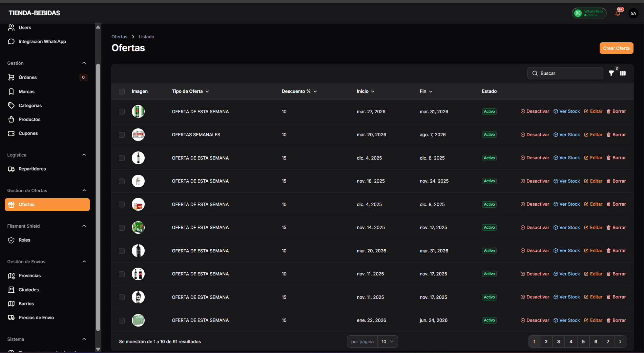Toggle the select-all checkbox in table header
This screenshot has width=644, height=353.
pos(122,91)
